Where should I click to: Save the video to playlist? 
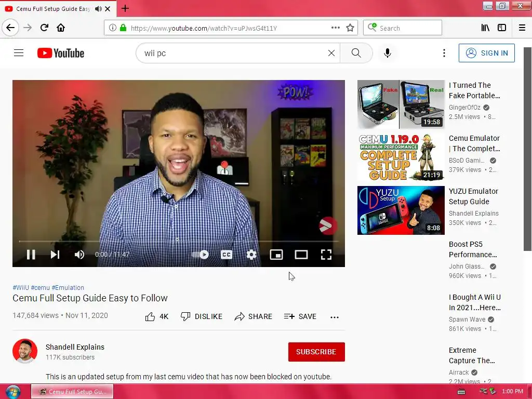pos(300,316)
